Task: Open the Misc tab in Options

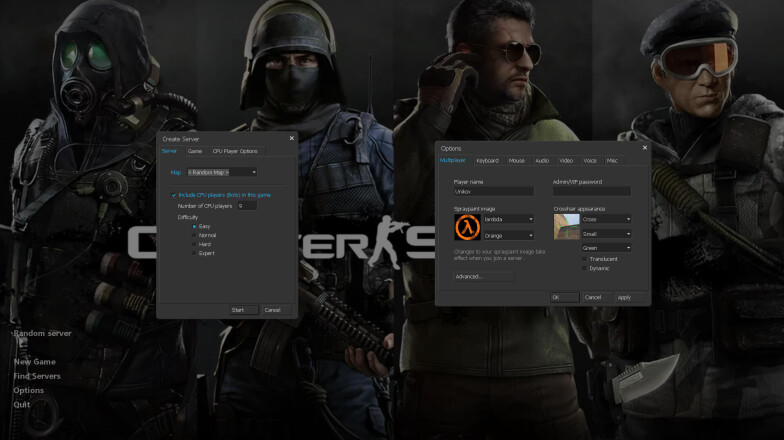Action: point(612,160)
